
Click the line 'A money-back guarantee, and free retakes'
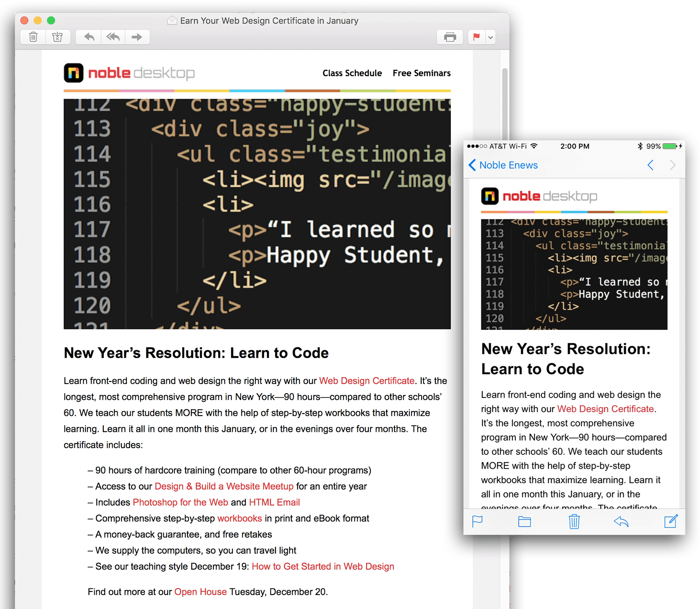(x=180, y=534)
